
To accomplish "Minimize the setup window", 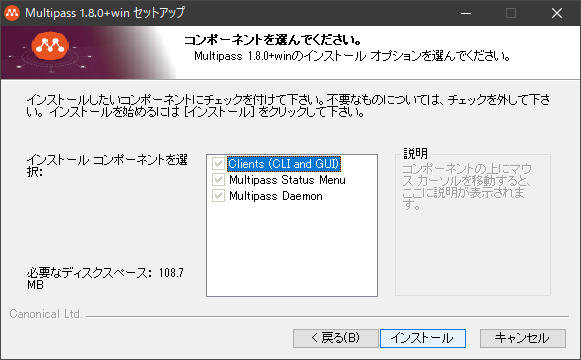I will coord(466,13).
